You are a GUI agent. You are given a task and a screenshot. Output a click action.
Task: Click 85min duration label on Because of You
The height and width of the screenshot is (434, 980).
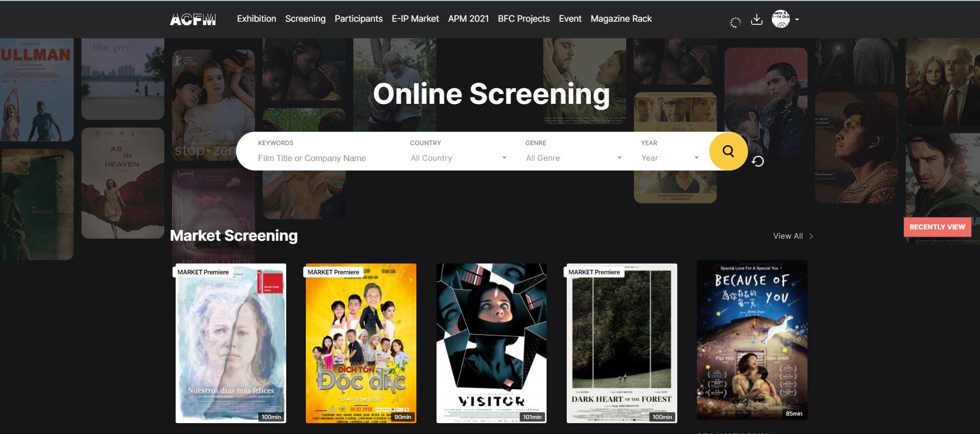(x=794, y=413)
